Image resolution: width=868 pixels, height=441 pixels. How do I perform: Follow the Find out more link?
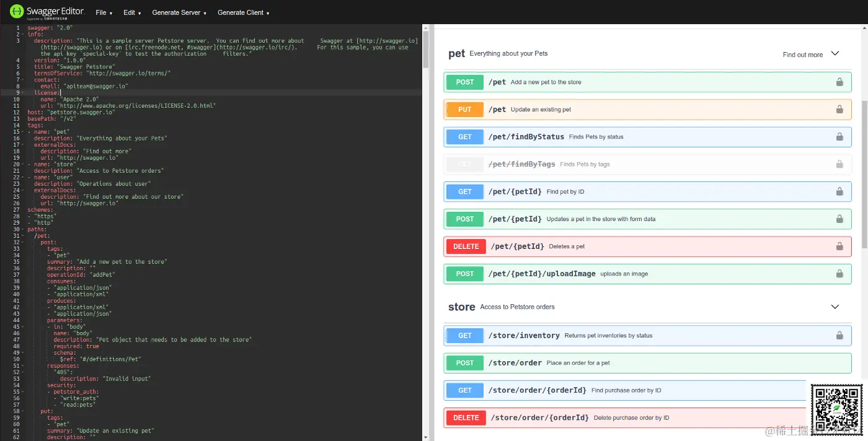tap(802, 55)
